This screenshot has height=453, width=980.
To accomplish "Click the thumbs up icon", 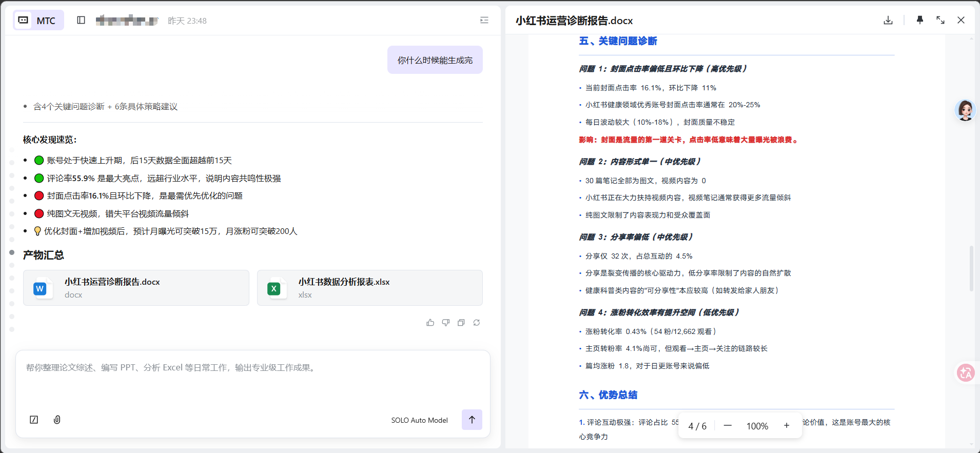I will 430,323.
